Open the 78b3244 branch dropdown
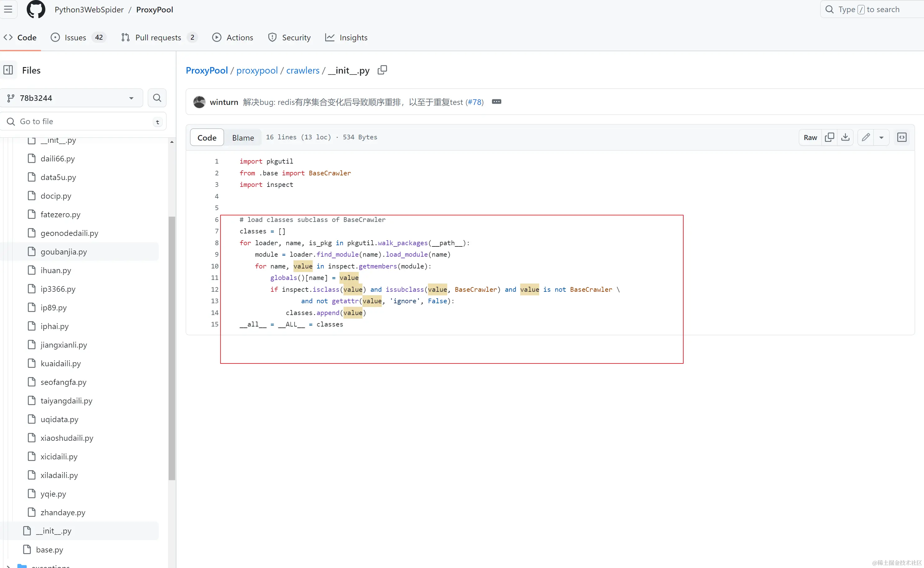 point(71,98)
